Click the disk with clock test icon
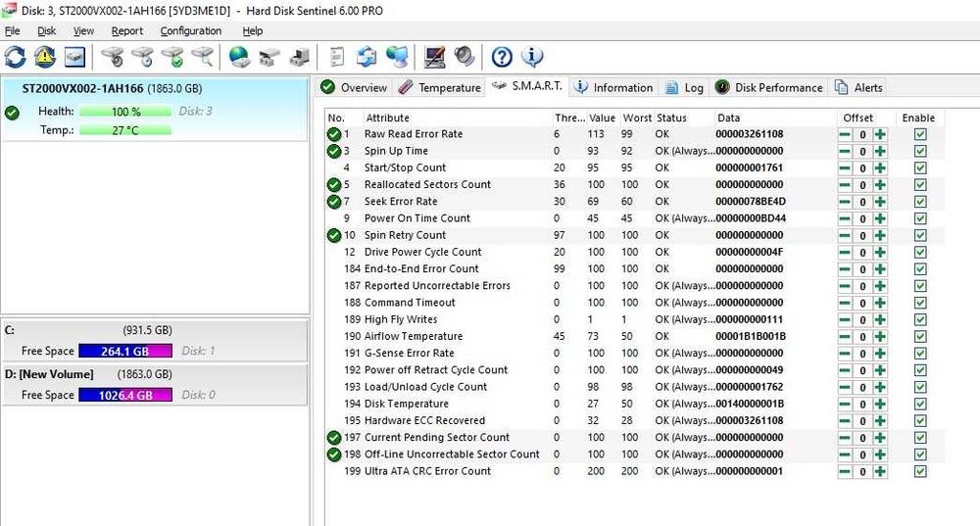 coord(142,57)
